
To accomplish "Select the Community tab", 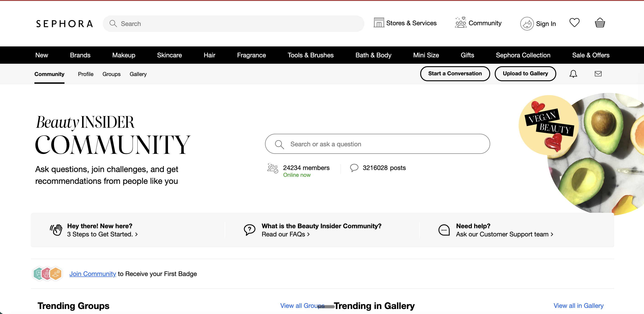I will click(49, 74).
